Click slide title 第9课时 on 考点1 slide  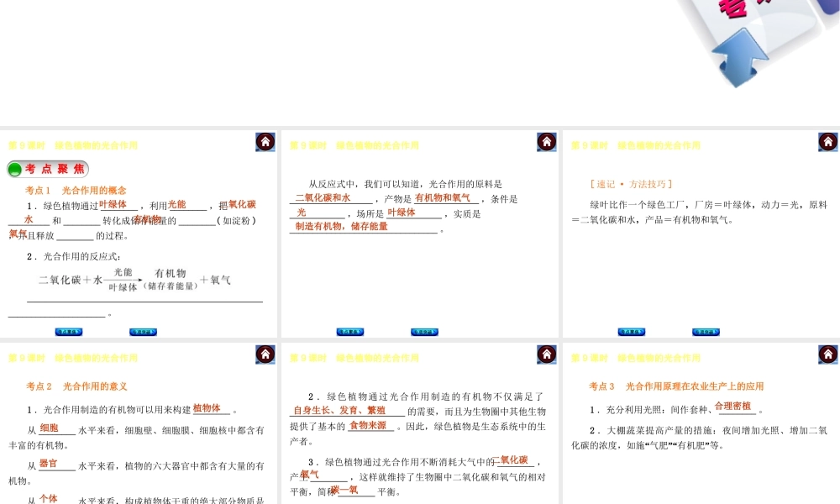pyautogui.click(x=73, y=145)
